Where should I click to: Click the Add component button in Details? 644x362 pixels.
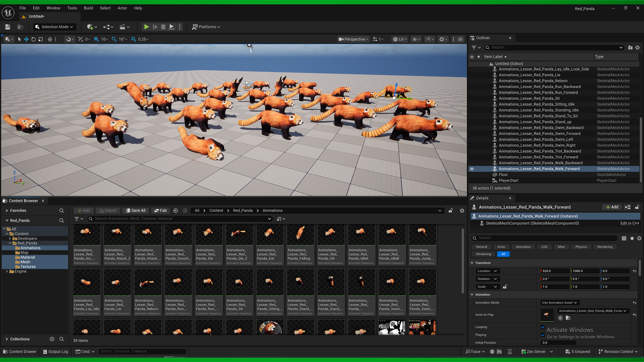tap(612, 207)
